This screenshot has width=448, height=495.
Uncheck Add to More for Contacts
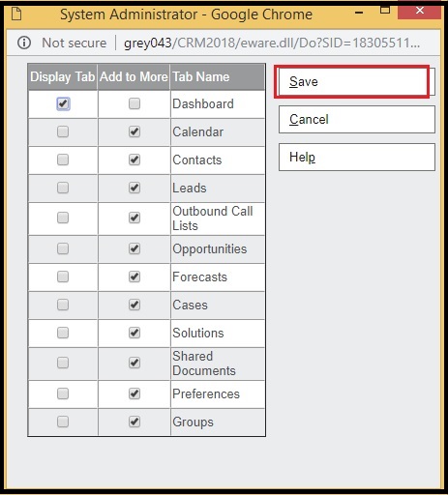[134, 160]
